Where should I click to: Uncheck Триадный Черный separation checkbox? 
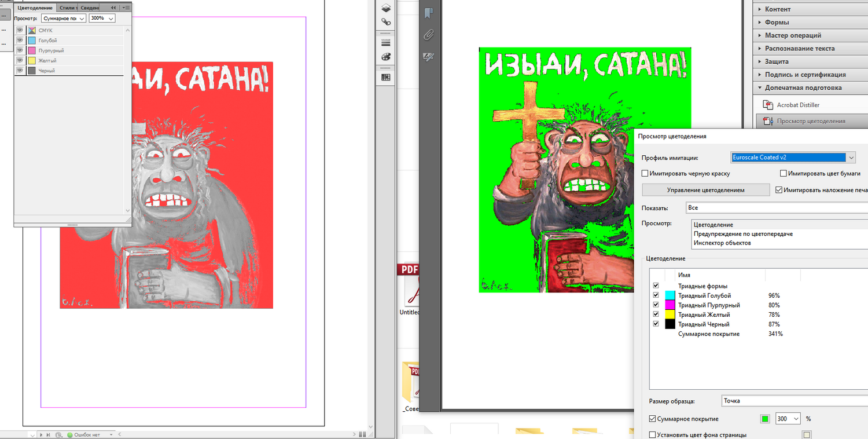656,324
